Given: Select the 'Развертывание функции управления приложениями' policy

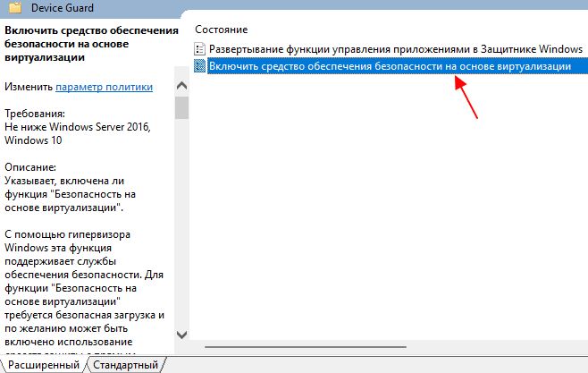Looking at the screenshot, I should pos(396,49).
